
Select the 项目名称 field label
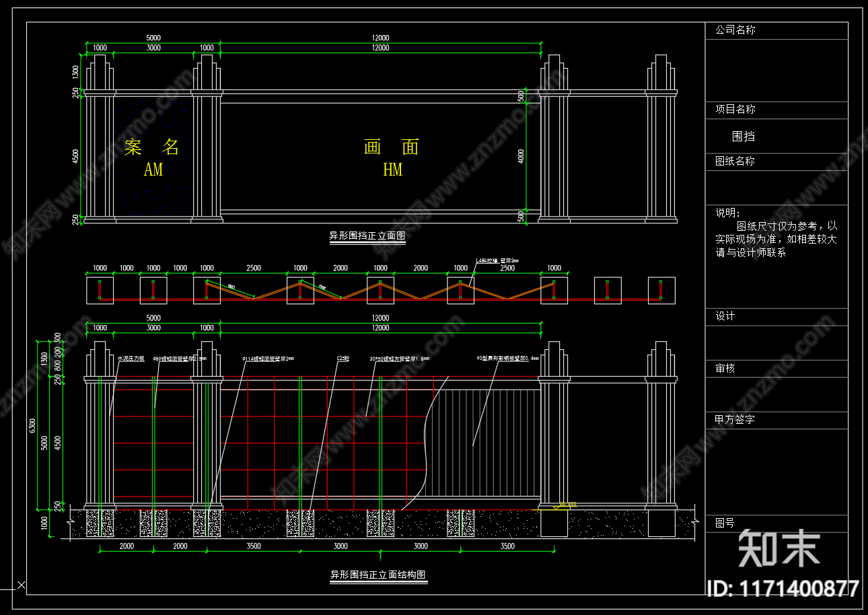tap(735, 110)
